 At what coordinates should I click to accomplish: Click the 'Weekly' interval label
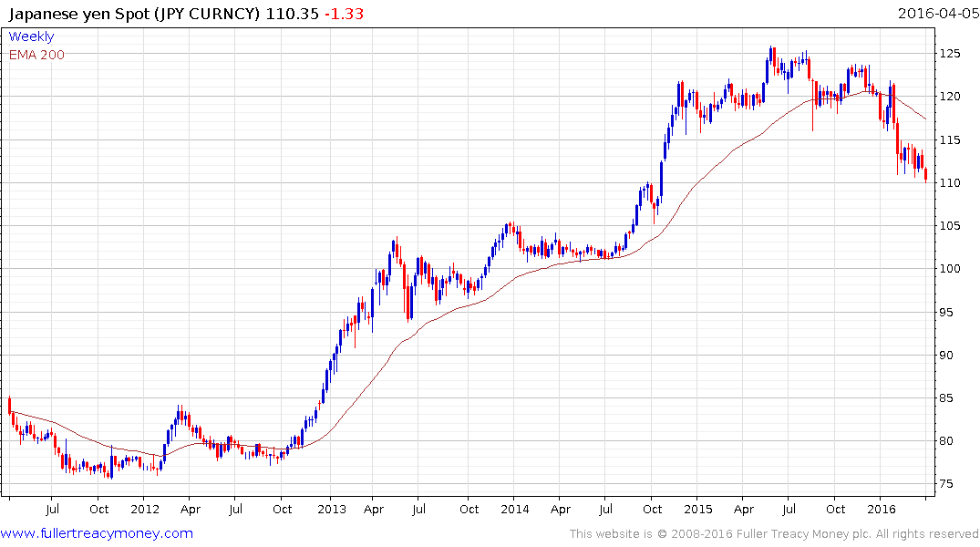point(31,36)
